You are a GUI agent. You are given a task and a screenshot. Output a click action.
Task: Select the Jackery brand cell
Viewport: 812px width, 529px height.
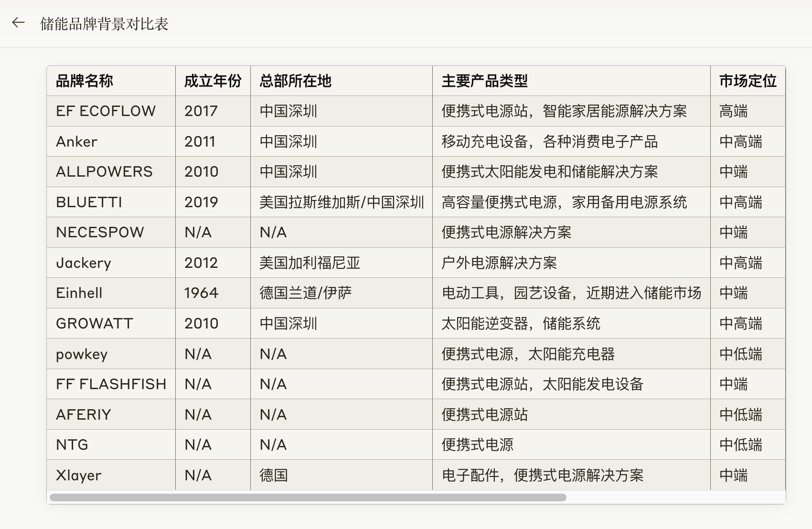pyautogui.click(x=111, y=263)
